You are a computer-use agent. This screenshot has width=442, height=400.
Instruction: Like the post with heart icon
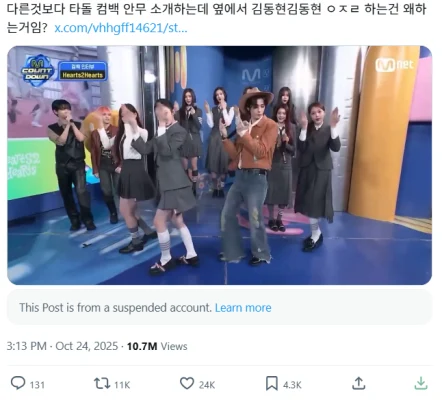pyautogui.click(x=187, y=383)
